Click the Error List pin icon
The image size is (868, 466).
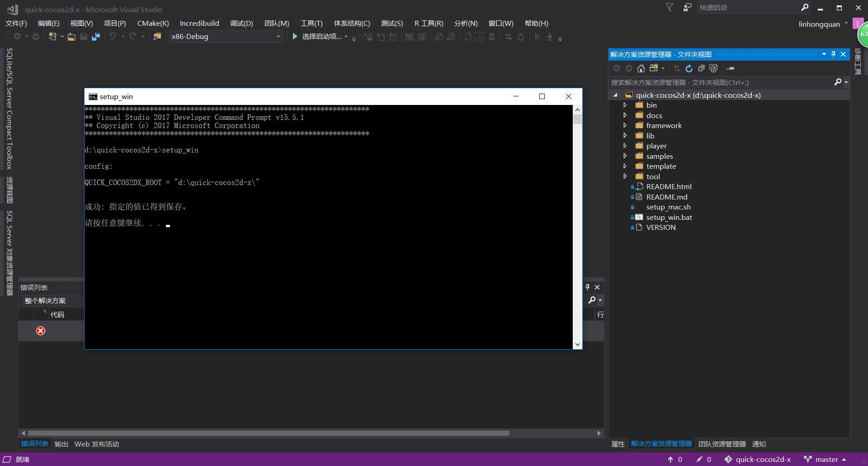[x=587, y=287]
